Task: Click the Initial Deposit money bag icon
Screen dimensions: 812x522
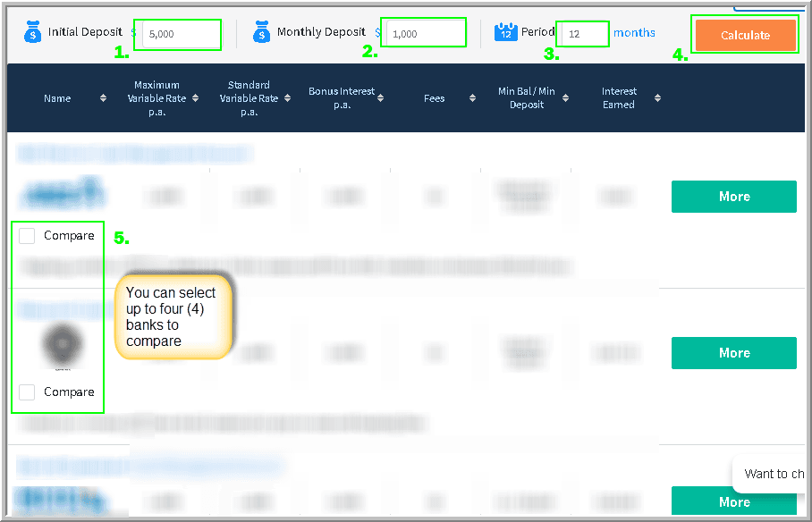Action: coord(33,32)
